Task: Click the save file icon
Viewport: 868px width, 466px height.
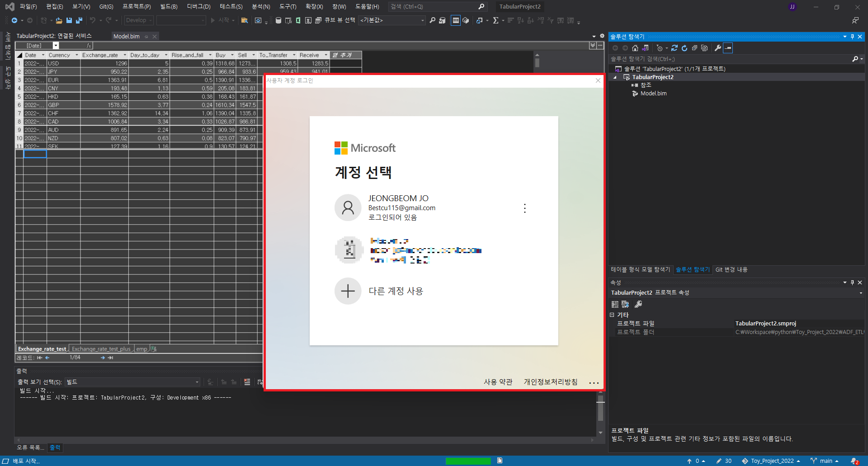Action: tap(69, 20)
